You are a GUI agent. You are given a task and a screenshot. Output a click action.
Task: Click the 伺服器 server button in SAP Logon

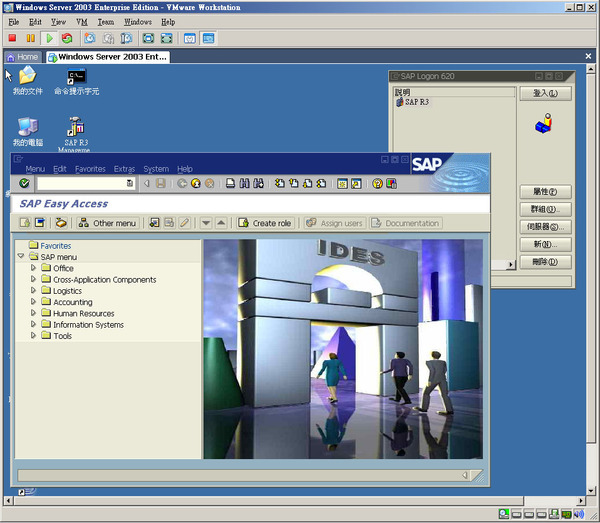545,226
